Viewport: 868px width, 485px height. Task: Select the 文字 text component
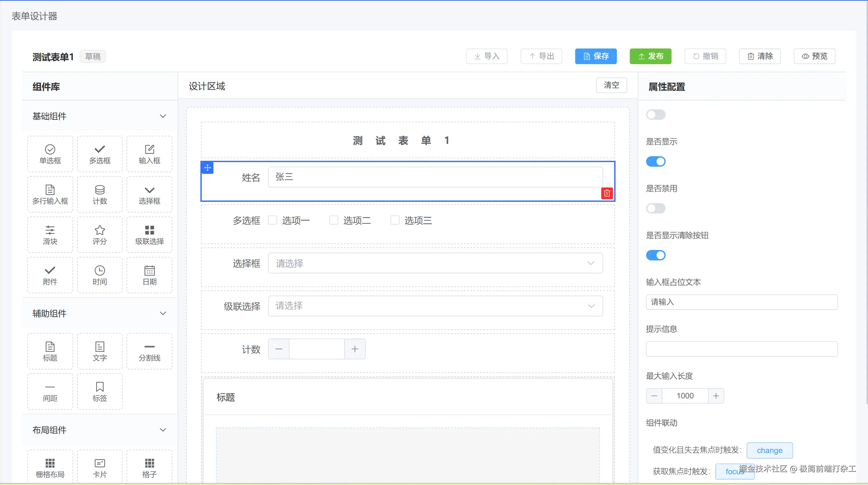[x=100, y=352]
